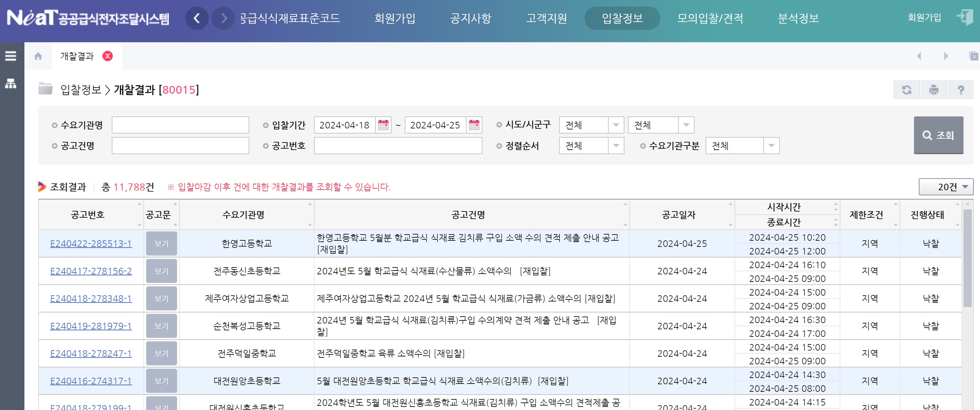Change rows per page 20건 dropdown

click(x=946, y=187)
